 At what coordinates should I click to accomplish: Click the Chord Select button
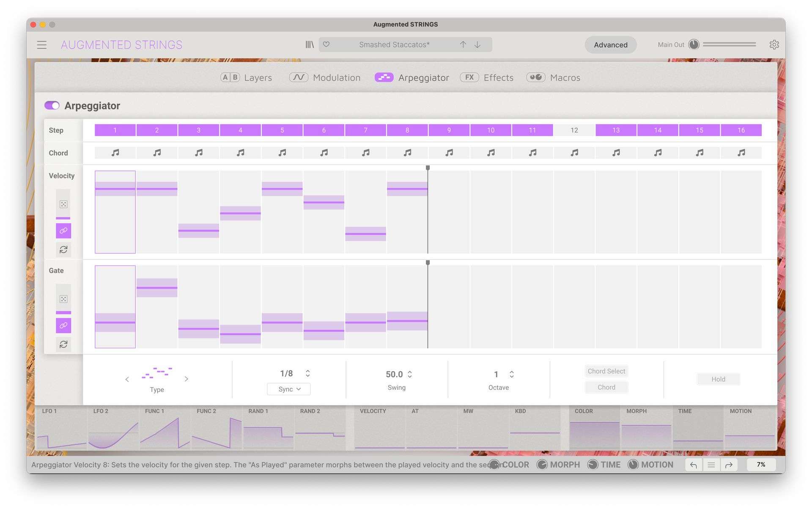click(606, 371)
